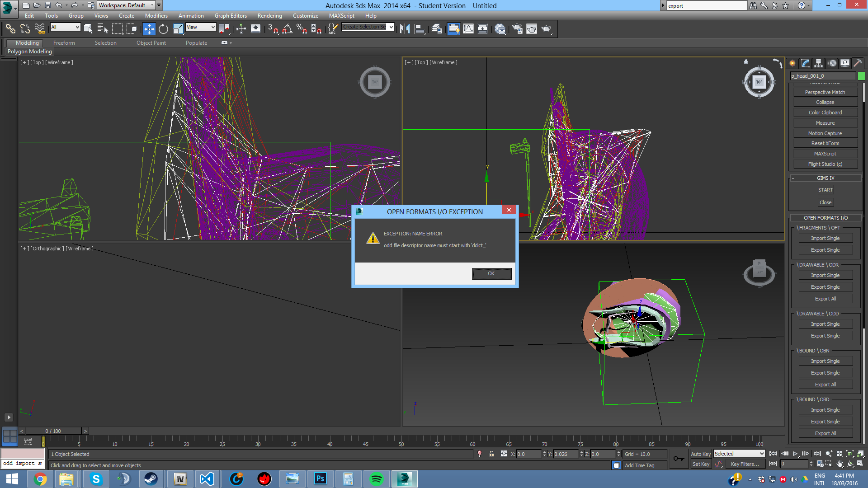This screenshot has height=488, width=868.
Task: Open the selection filter All dropdown
Action: (65, 27)
